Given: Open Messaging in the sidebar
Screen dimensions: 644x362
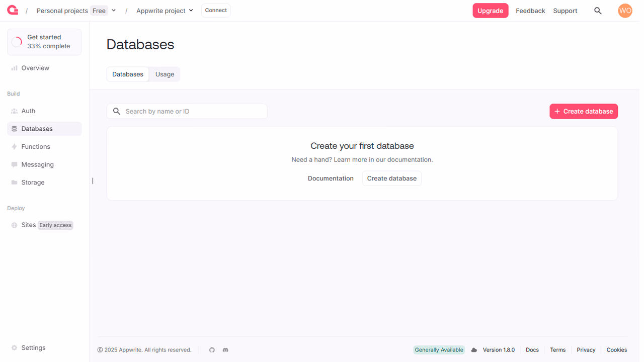Looking at the screenshot, I should click(44, 164).
